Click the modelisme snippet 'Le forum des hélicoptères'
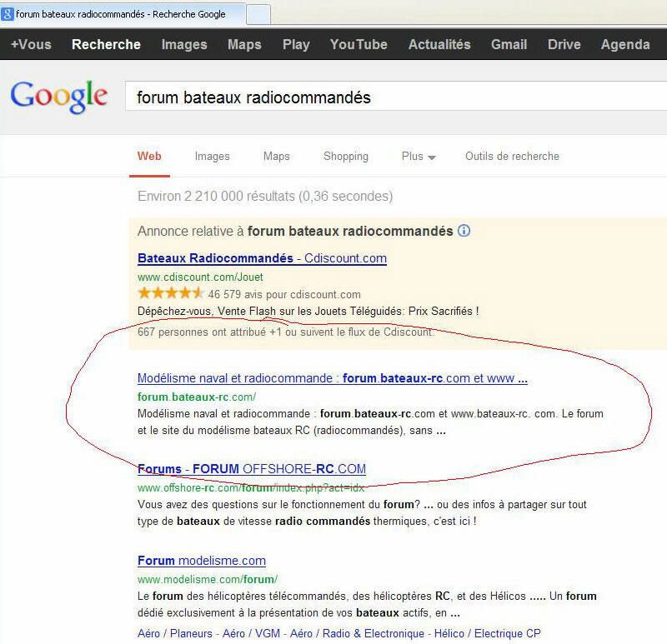The height and width of the screenshot is (644, 667). point(367,605)
